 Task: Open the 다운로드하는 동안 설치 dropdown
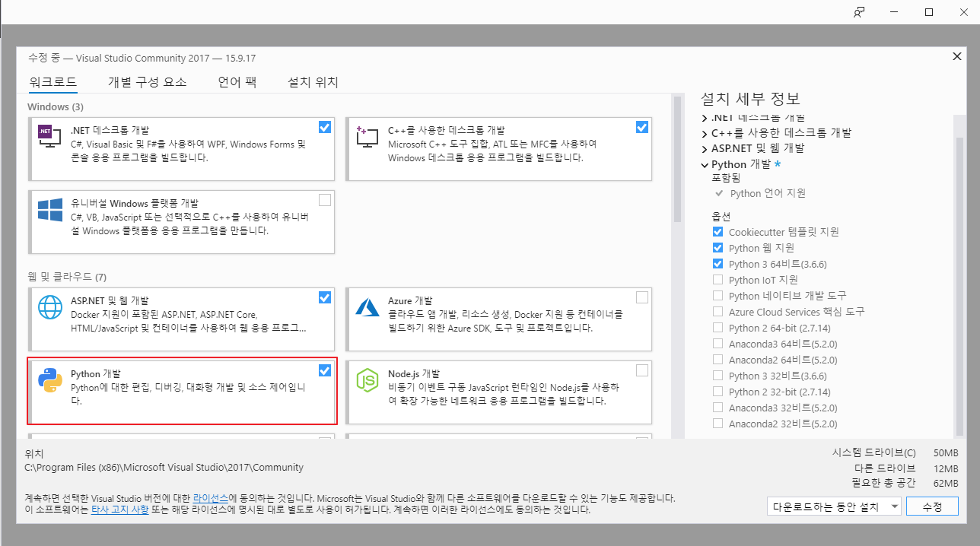click(835, 506)
